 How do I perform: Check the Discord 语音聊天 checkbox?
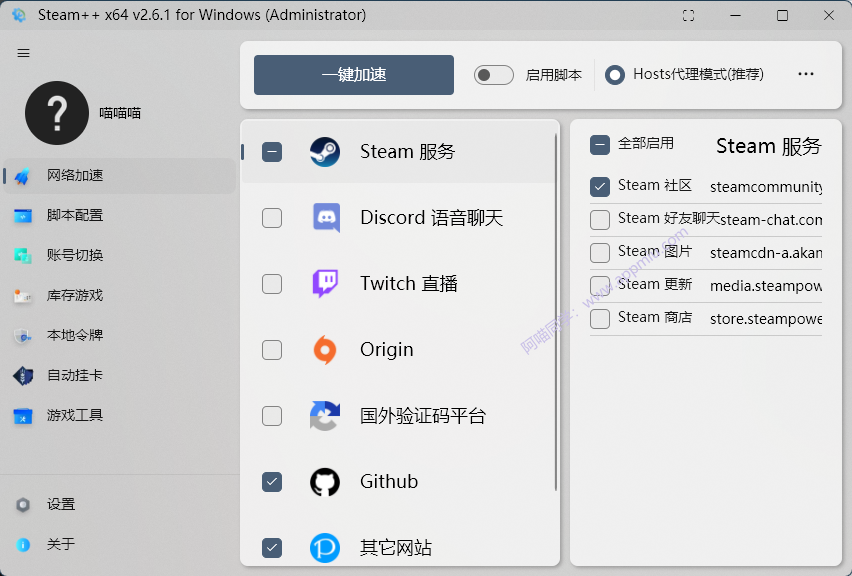(x=272, y=218)
